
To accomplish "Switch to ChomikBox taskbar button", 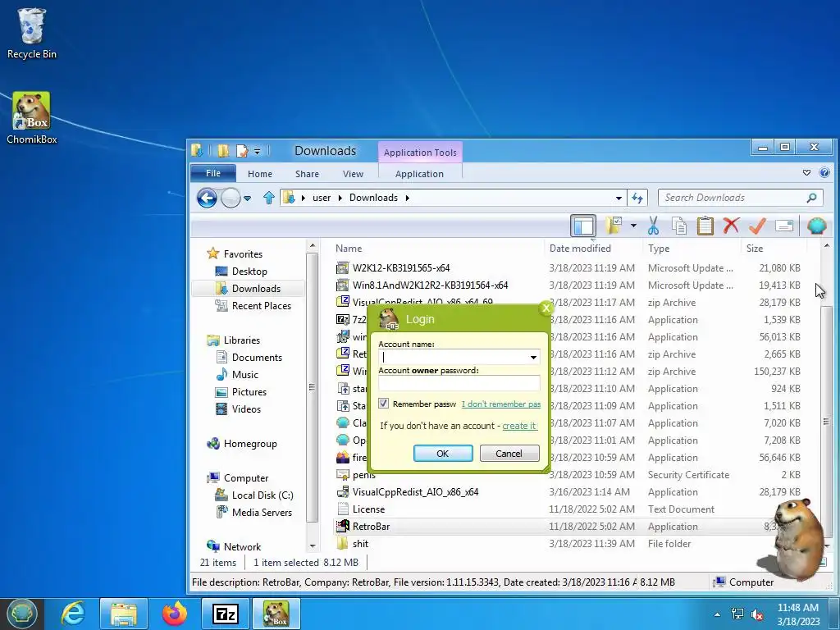I will click(276, 614).
